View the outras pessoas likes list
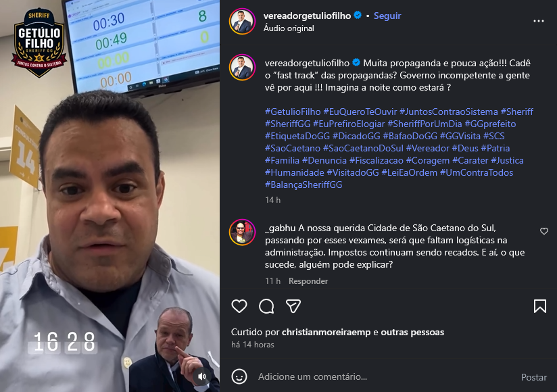The height and width of the screenshot is (392, 557). click(412, 332)
